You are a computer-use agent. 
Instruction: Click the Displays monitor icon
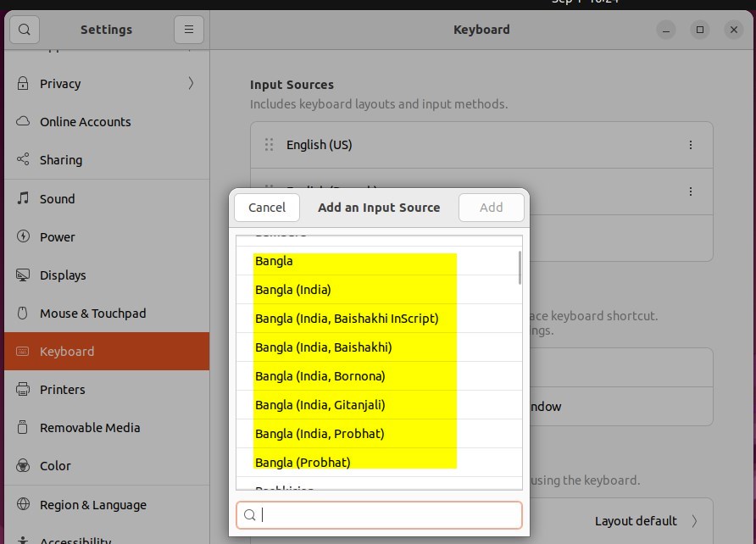[20, 275]
